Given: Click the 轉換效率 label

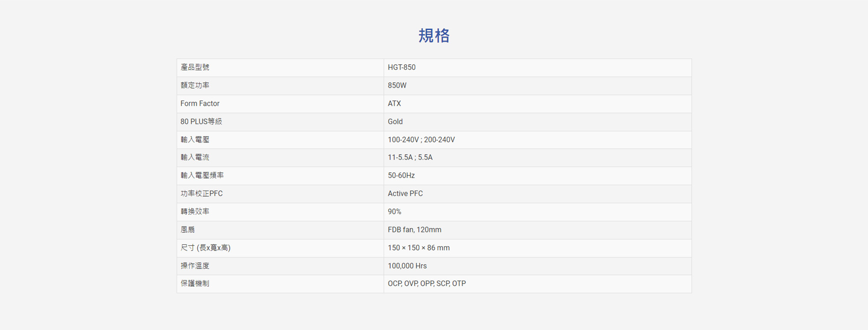Looking at the screenshot, I should [x=195, y=211].
